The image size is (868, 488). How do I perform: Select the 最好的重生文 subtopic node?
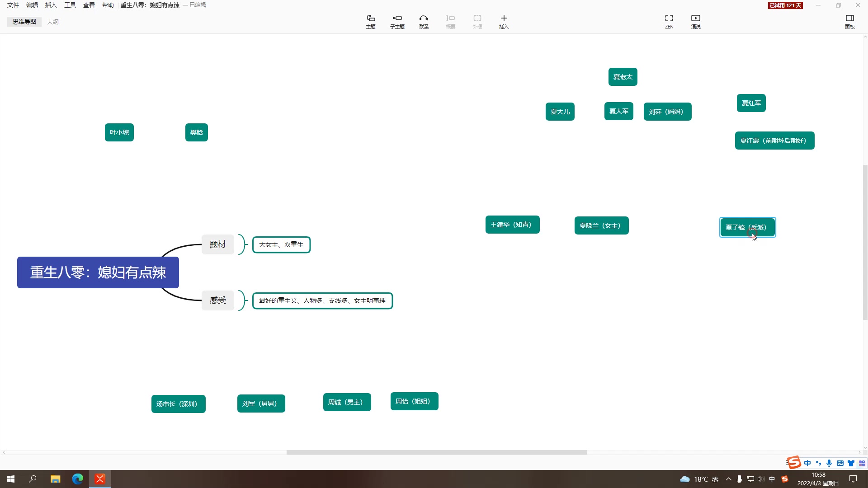tap(322, 301)
